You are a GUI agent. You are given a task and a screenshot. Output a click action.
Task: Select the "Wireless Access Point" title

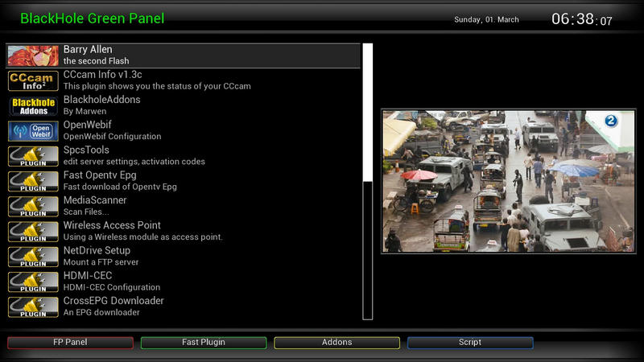tap(112, 225)
